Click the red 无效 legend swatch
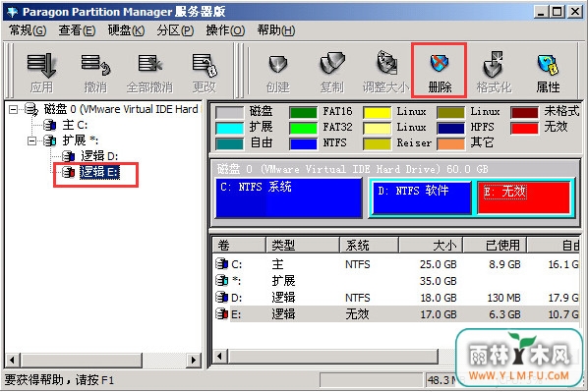 click(525, 128)
